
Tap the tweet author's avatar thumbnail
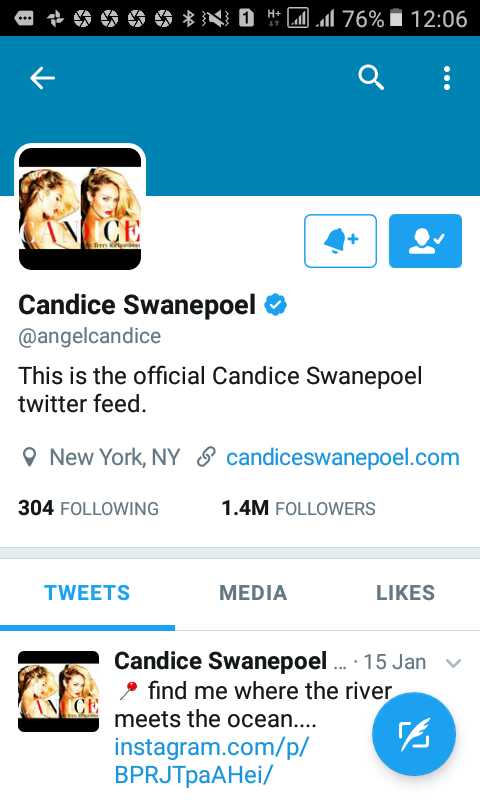(x=59, y=691)
